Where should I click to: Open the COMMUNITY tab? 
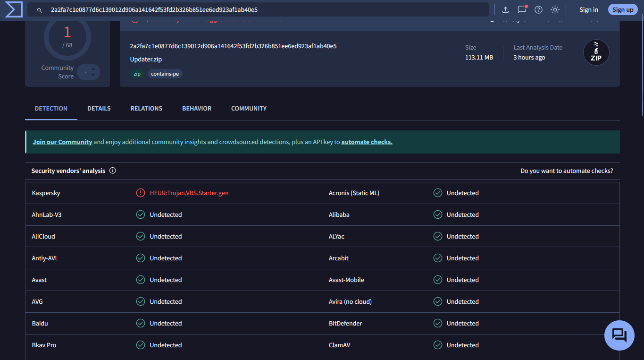(x=249, y=109)
